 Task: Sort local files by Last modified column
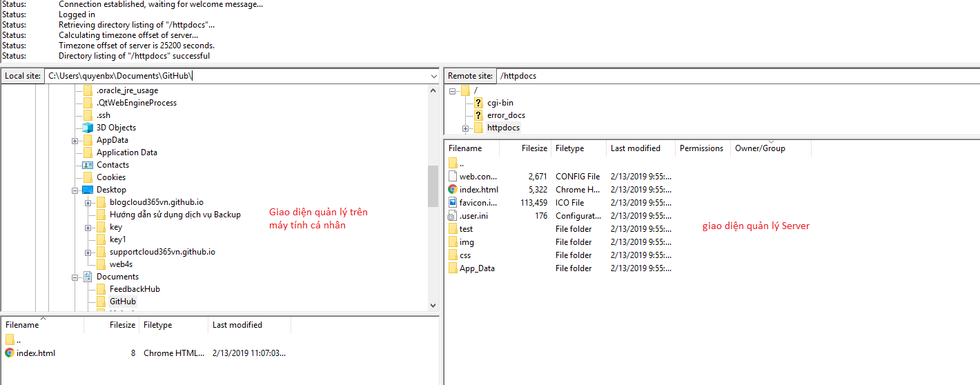click(x=249, y=325)
